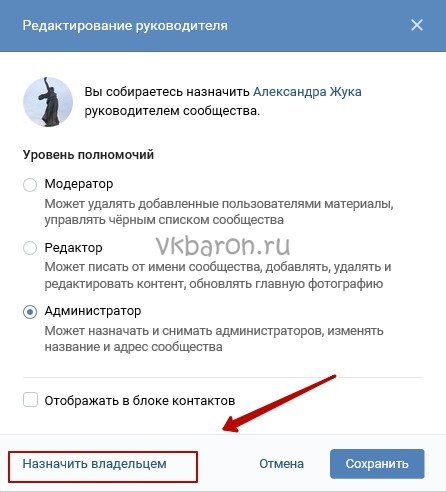
Task: Cancel with the Отмена button
Action: tap(281, 464)
